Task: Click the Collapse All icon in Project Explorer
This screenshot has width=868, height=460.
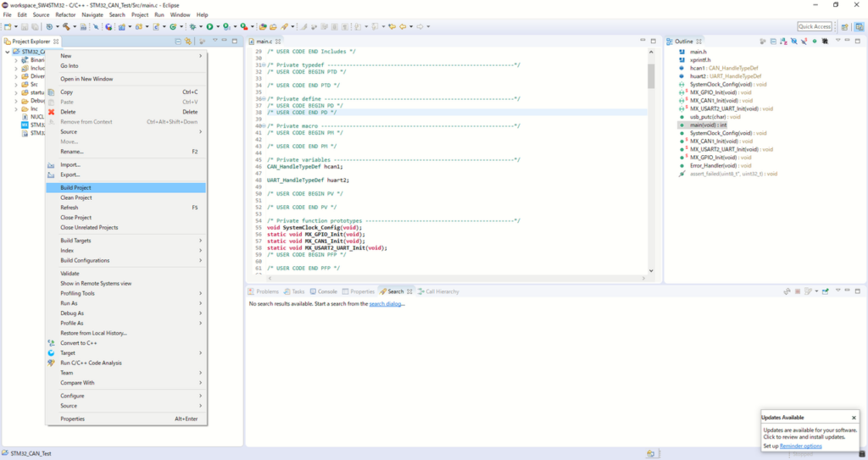Action: pyautogui.click(x=178, y=42)
